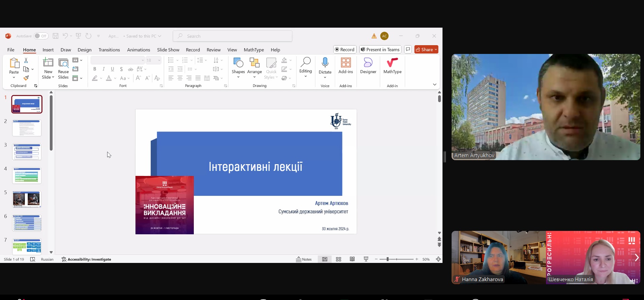This screenshot has width=644, height=300.
Task: Click the Start From Beginning icon in title bar
Action: 79,36
